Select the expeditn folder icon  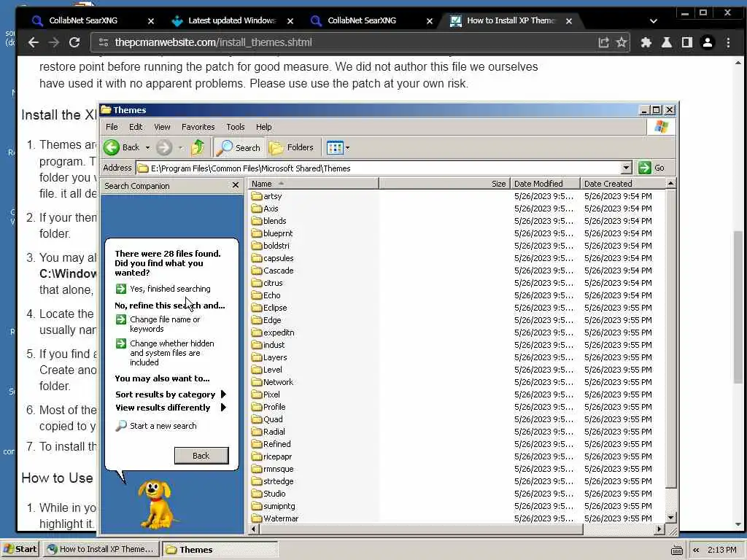coord(257,332)
